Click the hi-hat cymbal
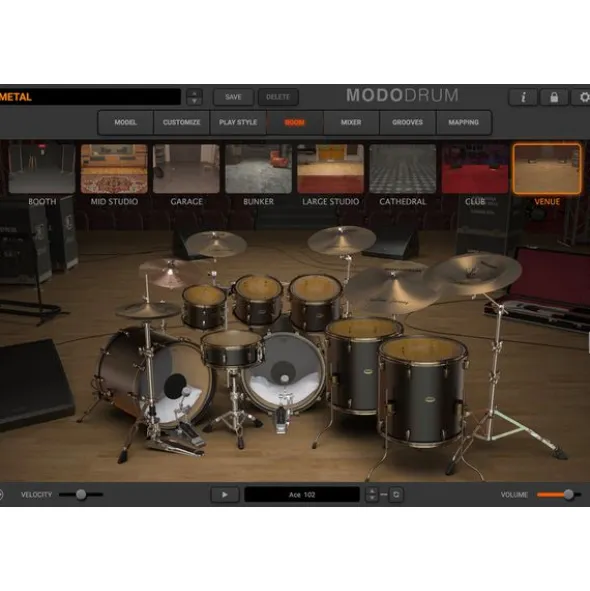The height and width of the screenshot is (591, 590). [x=148, y=310]
